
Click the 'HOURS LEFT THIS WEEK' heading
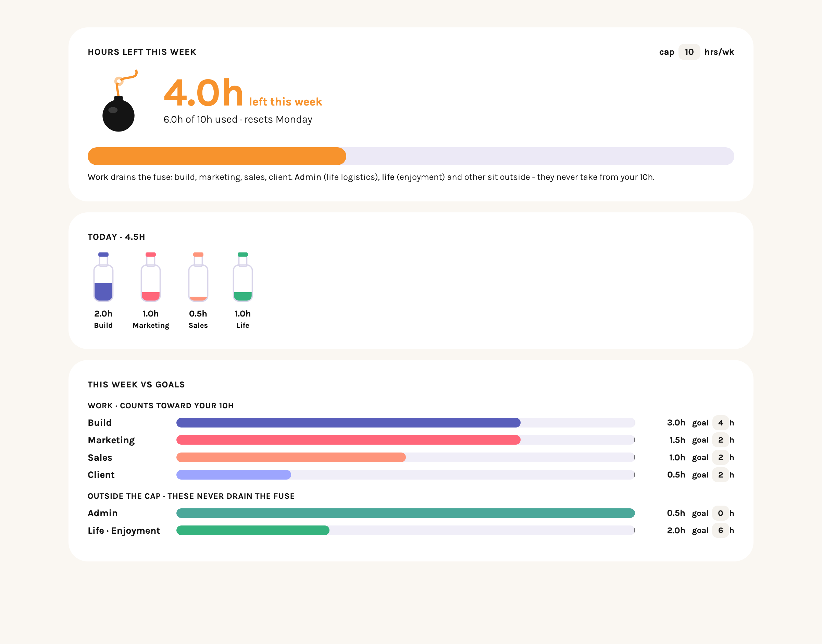click(x=142, y=52)
